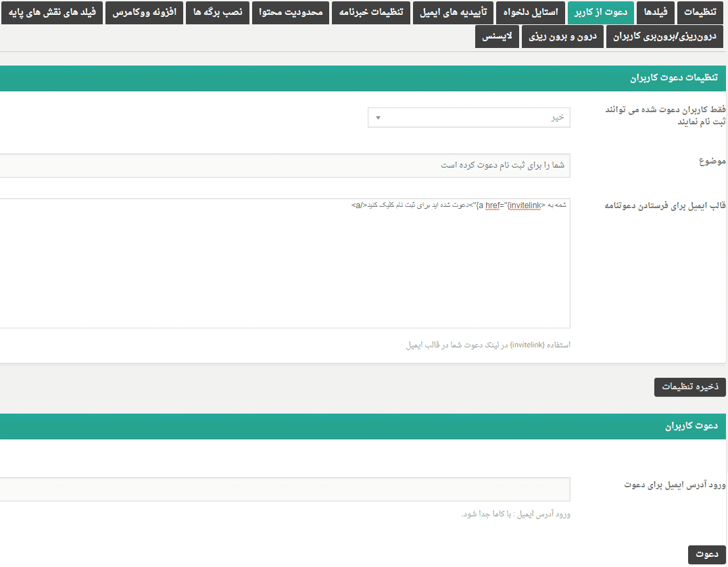
Task: Open the تنظیمات tab
Action: [x=700, y=13]
